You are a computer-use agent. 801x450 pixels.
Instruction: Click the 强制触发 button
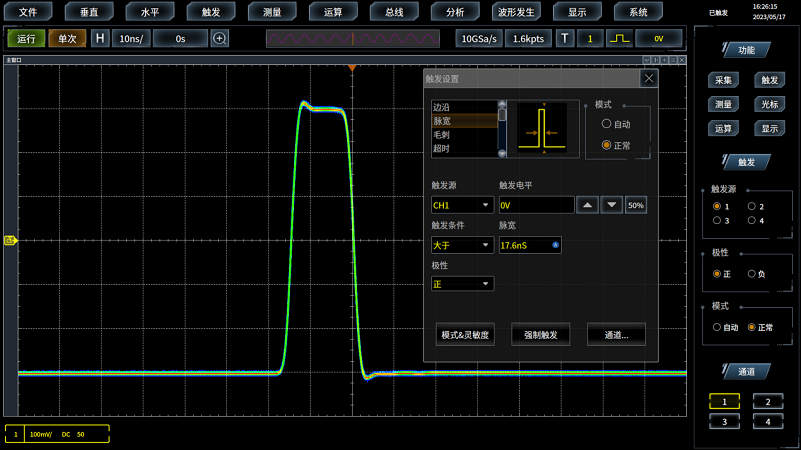pos(540,335)
